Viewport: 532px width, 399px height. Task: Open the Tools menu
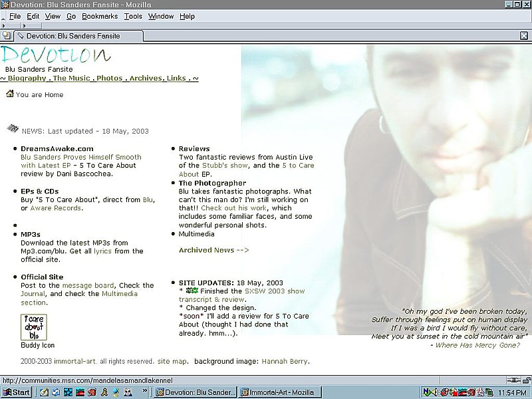[x=133, y=16]
